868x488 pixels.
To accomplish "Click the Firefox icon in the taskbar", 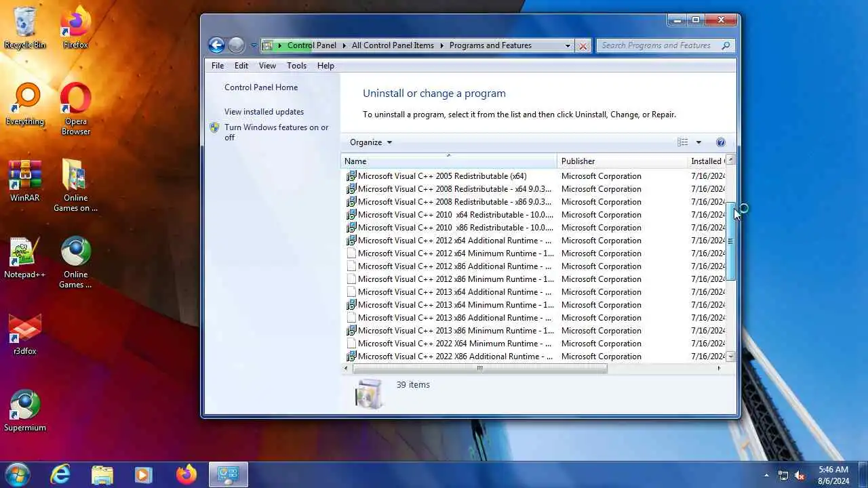I will 186,474.
